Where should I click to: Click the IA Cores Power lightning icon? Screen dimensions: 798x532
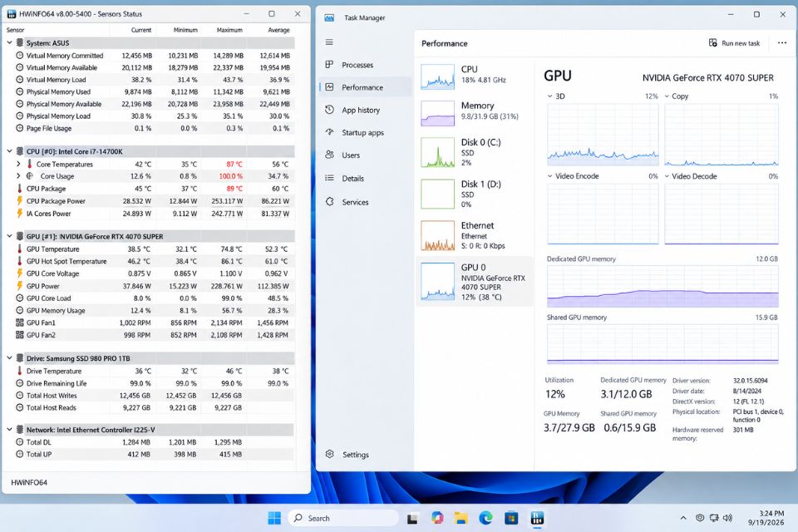coord(19,214)
